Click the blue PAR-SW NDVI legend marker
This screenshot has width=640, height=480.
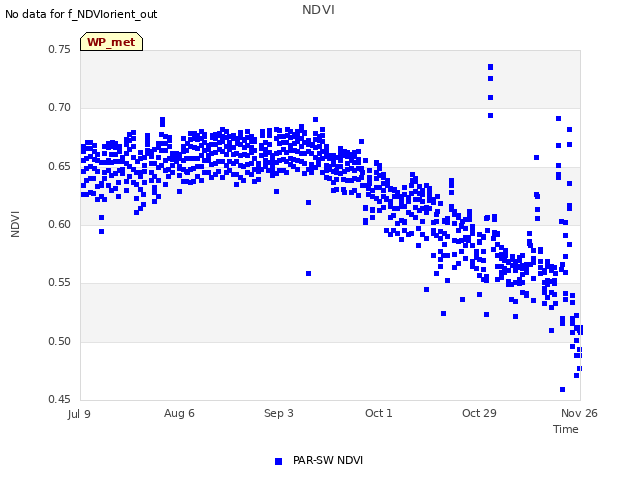click(x=278, y=461)
